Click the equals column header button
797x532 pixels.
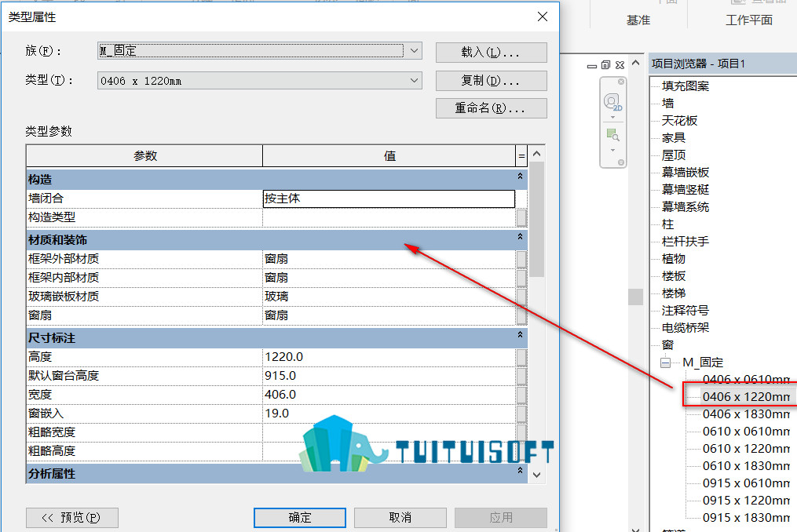[521, 156]
